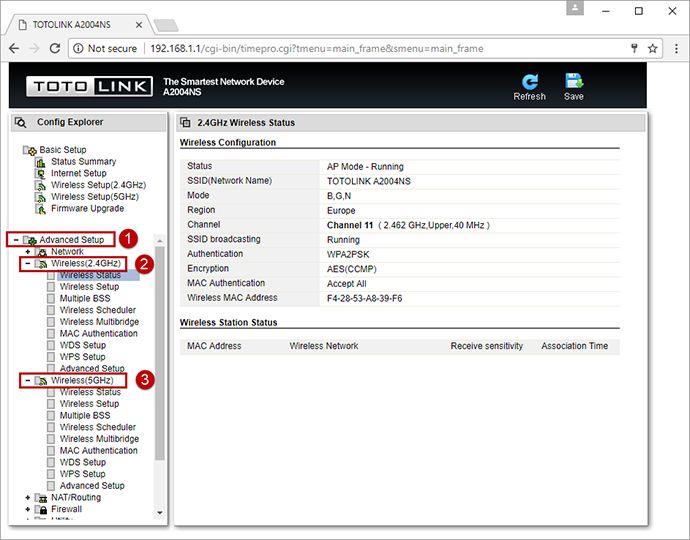Open Wireless Setup under Wireless(5GHz)
690x540 pixels.
89,404
